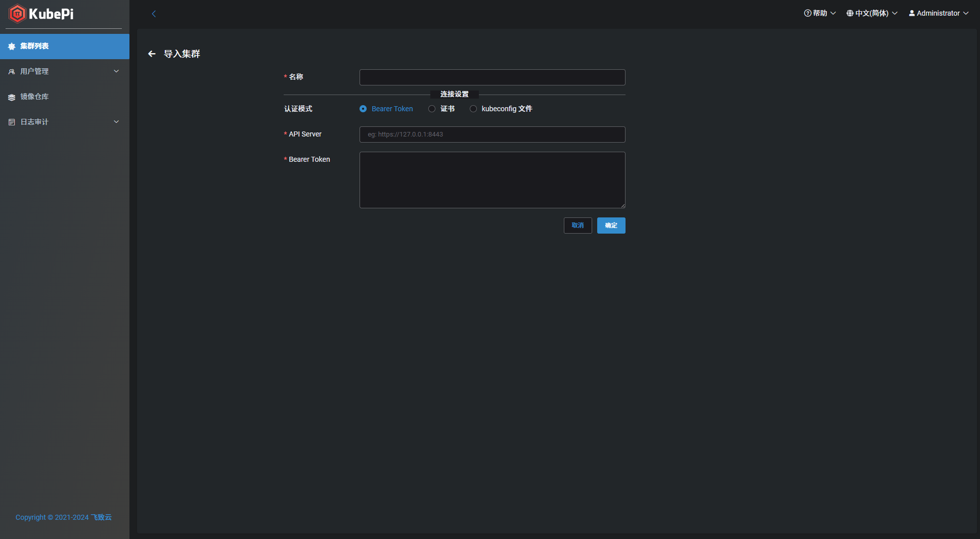Click the 连接设置 section label
The width and height of the screenshot is (980, 539).
tap(455, 95)
